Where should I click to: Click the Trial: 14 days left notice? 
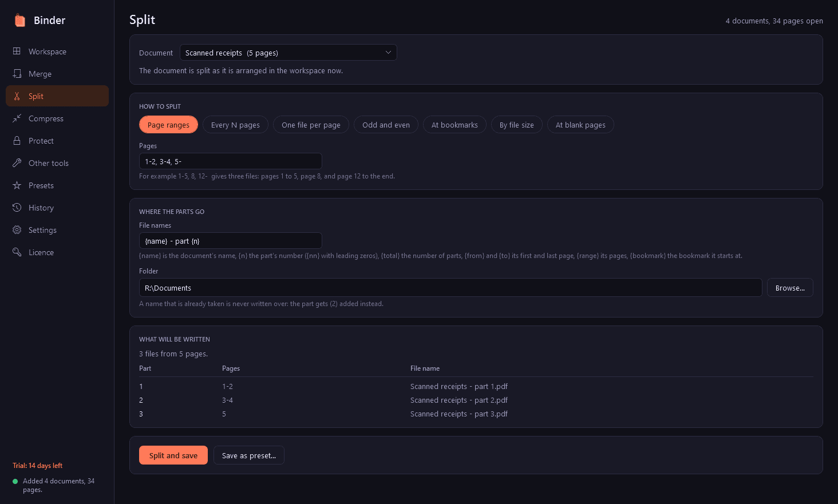coord(37,466)
